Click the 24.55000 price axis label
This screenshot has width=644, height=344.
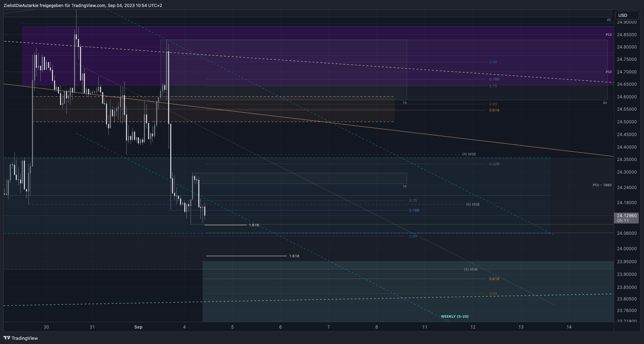(x=626, y=109)
